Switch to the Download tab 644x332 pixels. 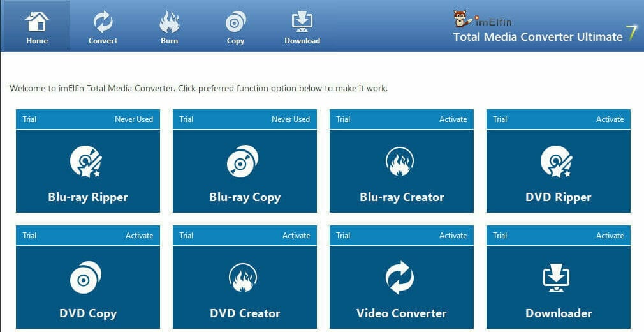coord(302,26)
